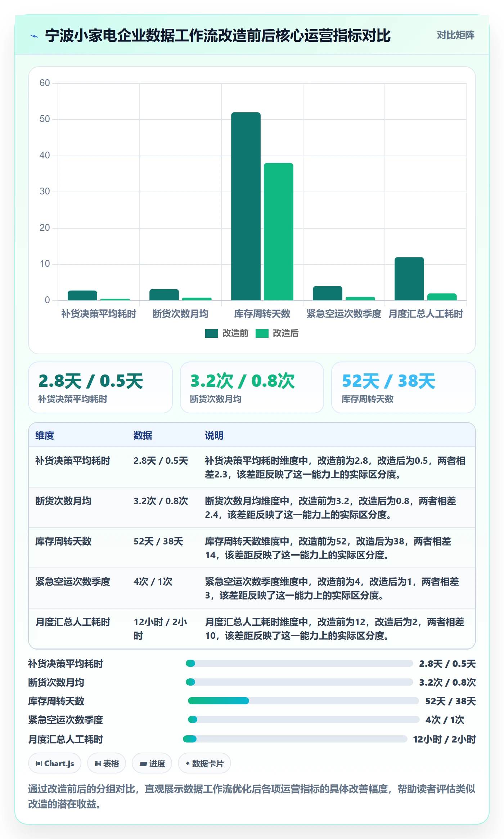Click the 断货次数月均 x-axis label
Screen dimensions: 504x839
tap(180, 314)
